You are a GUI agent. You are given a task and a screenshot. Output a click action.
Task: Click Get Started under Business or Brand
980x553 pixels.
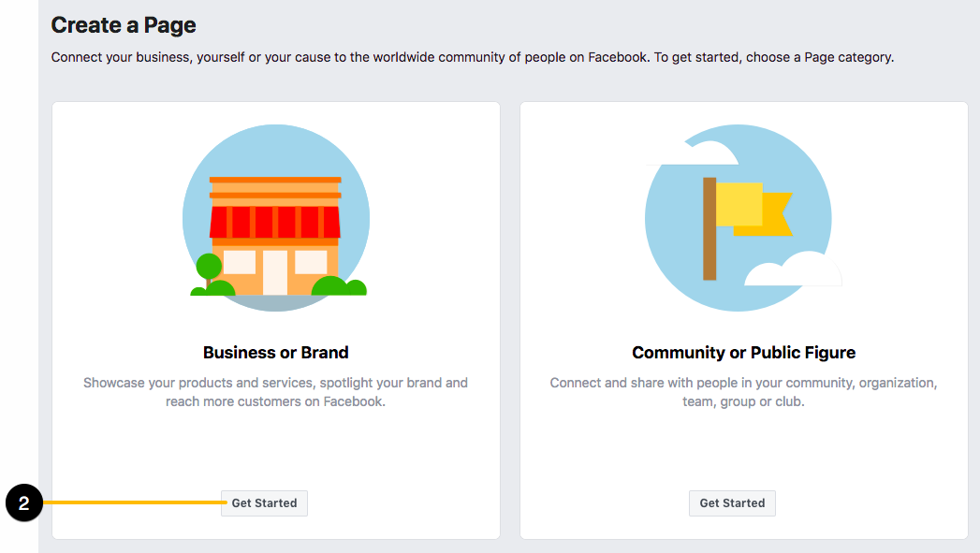pyautogui.click(x=264, y=503)
